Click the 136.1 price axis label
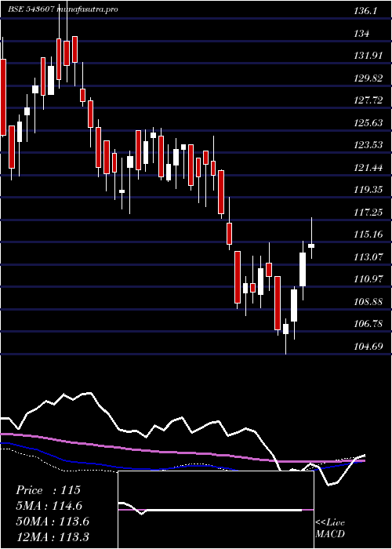Viewport: 392px width, 549px height. pyautogui.click(x=366, y=11)
